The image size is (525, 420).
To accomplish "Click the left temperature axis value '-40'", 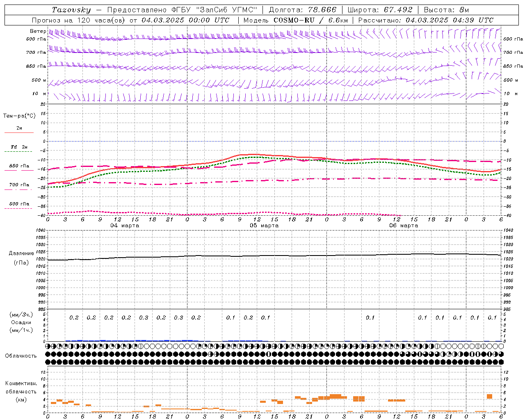I will [x=42, y=215].
